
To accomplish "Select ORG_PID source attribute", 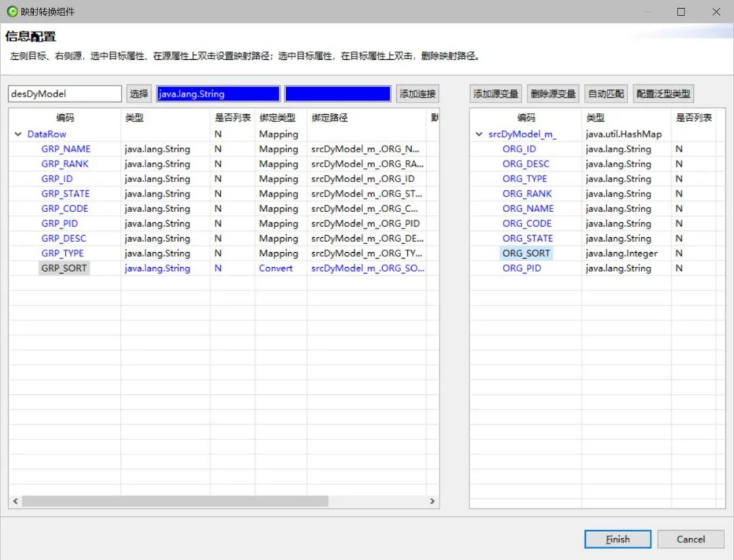I will pos(521,268).
